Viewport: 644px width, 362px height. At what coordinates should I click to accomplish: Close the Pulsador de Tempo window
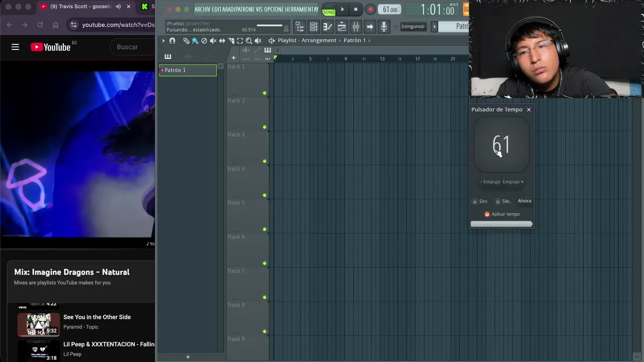pos(528,110)
